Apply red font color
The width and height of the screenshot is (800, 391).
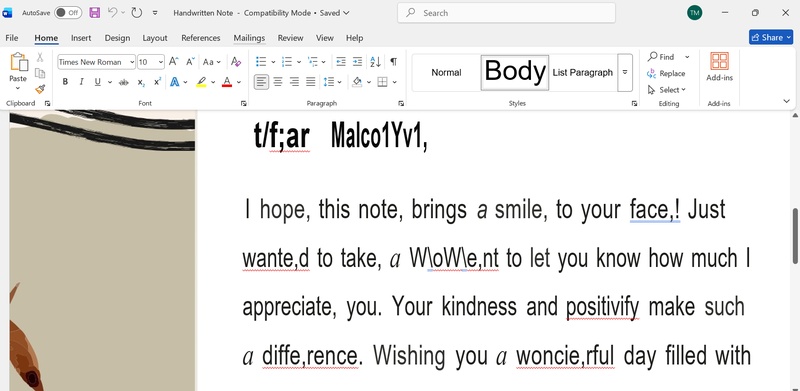click(227, 82)
